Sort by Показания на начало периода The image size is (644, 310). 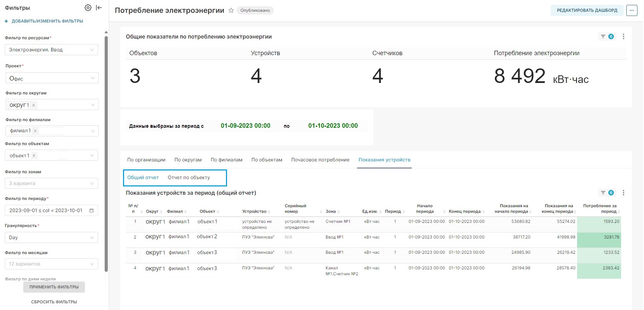tap(530, 212)
